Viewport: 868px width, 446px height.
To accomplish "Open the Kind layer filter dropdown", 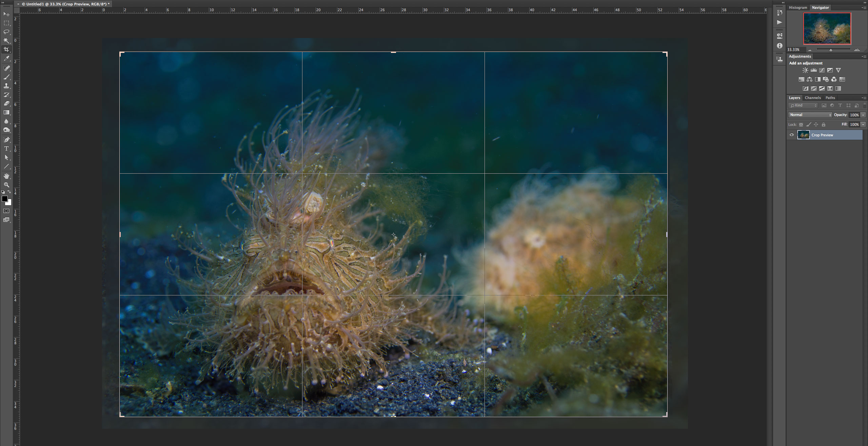I will [803, 105].
